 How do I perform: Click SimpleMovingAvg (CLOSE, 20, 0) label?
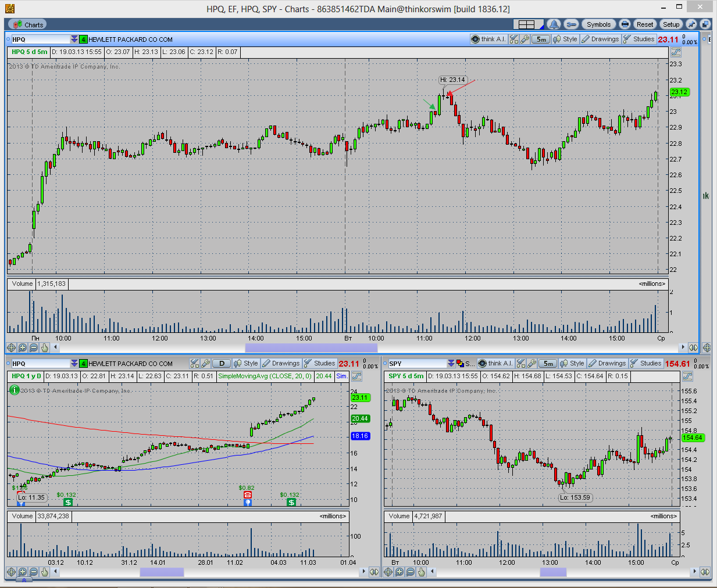(x=265, y=376)
